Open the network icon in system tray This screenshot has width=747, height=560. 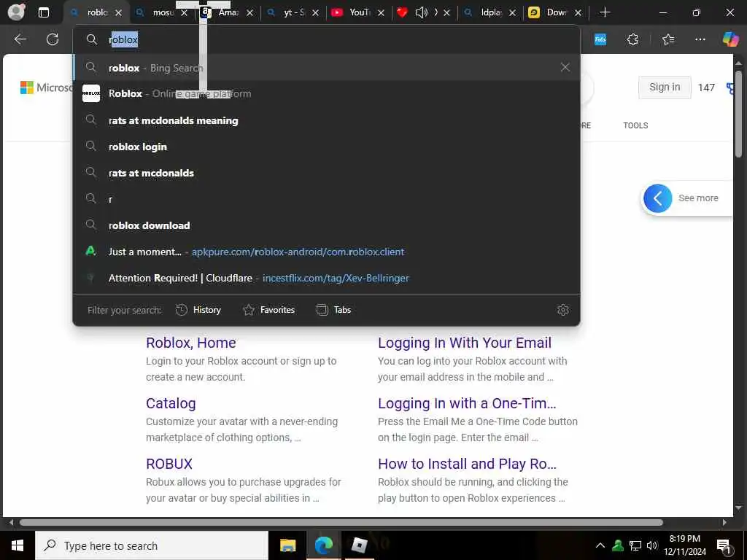pyautogui.click(x=635, y=545)
